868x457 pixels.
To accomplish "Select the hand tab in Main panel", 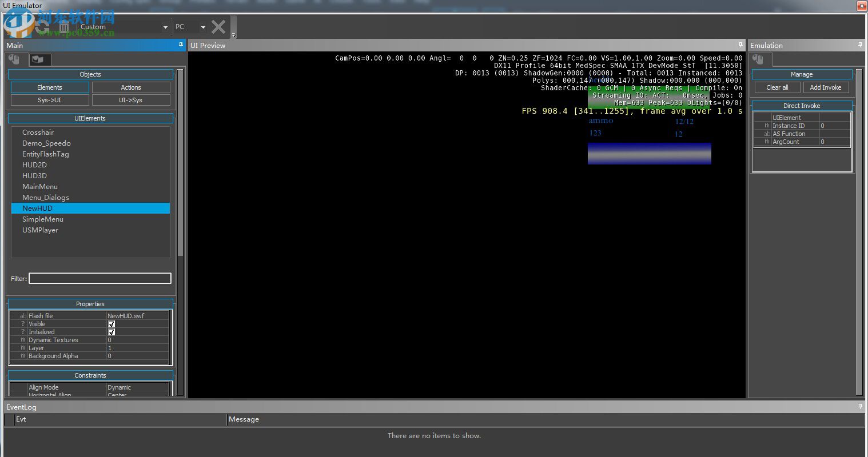I will pyautogui.click(x=14, y=59).
